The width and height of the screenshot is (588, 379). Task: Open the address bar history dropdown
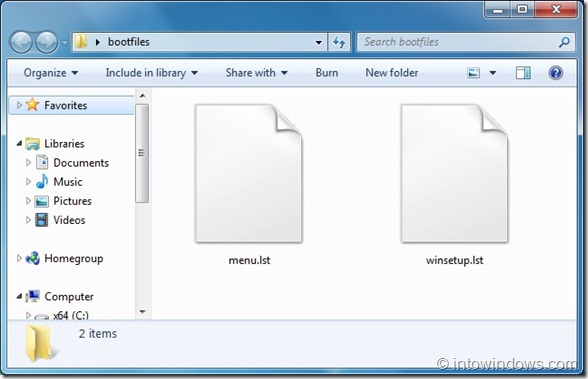point(318,42)
